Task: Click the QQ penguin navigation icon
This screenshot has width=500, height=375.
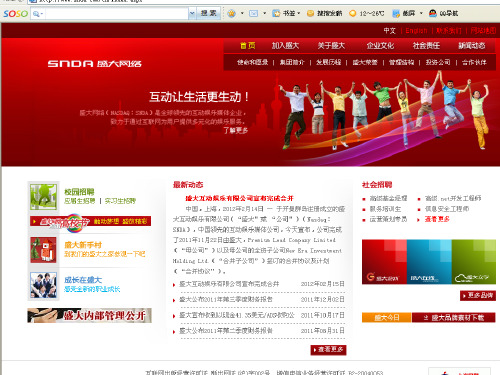Action: pyautogui.click(x=433, y=13)
